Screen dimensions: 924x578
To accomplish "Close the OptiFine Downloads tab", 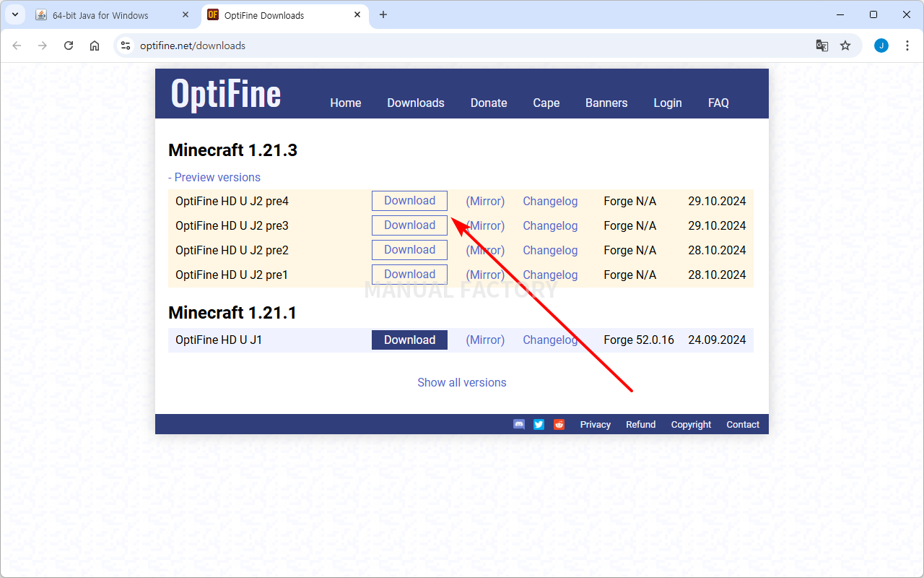I will 358,15.
